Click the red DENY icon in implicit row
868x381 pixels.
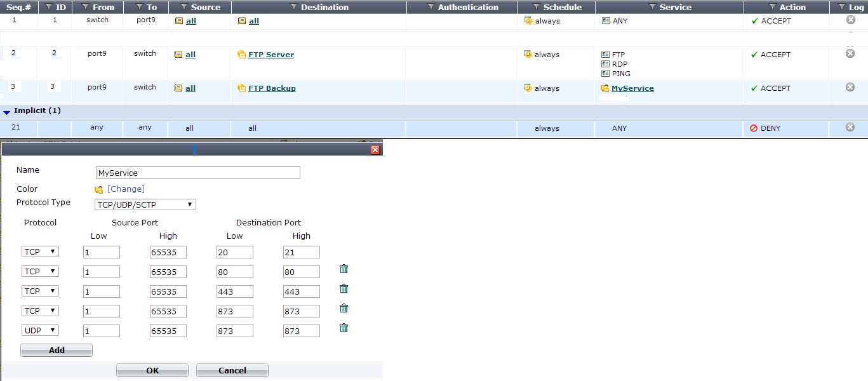754,128
